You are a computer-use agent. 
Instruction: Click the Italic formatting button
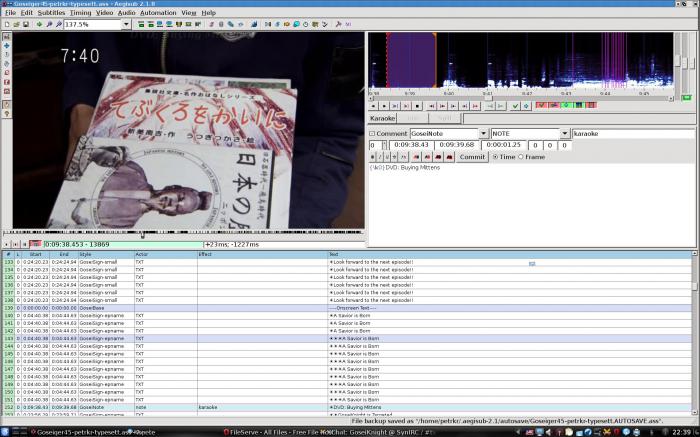point(380,157)
